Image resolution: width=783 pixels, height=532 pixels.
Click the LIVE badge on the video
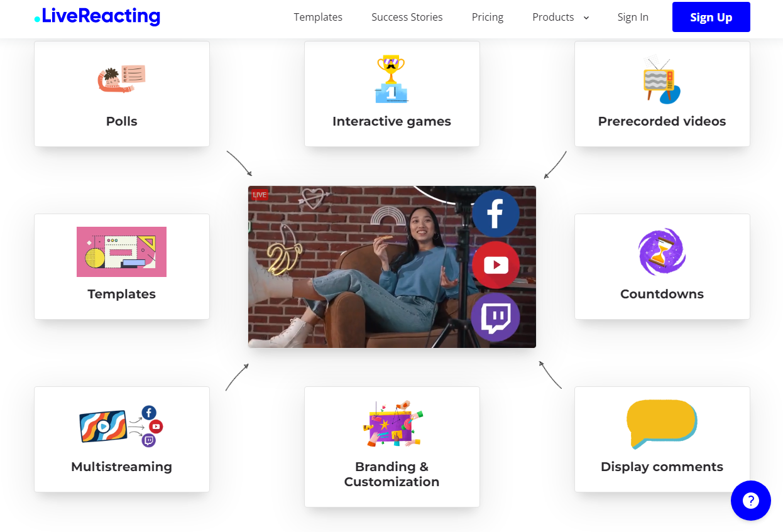click(x=260, y=195)
